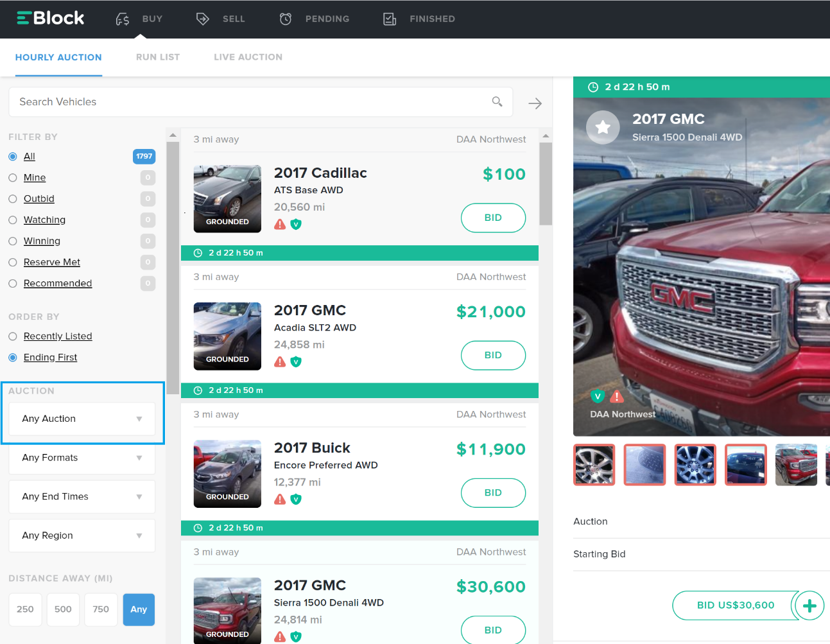Open the Any Formats dropdown
Viewport: 830px width, 644px height.
pyautogui.click(x=82, y=458)
